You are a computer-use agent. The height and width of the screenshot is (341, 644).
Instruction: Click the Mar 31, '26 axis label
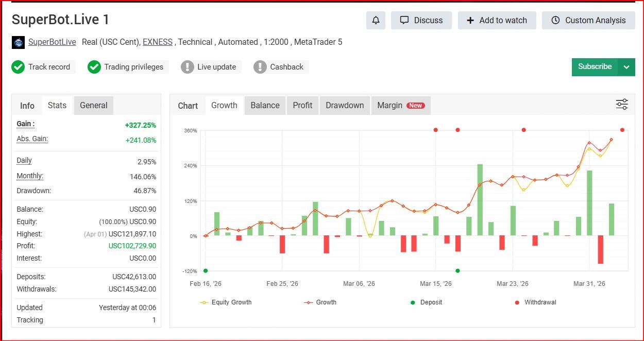point(589,284)
